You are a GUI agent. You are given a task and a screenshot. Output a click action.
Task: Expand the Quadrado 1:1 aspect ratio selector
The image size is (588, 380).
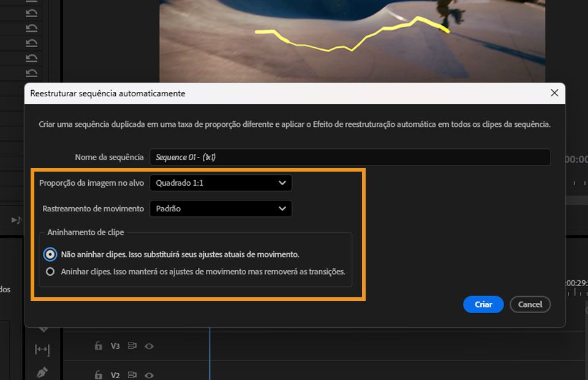tap(282, 183)
